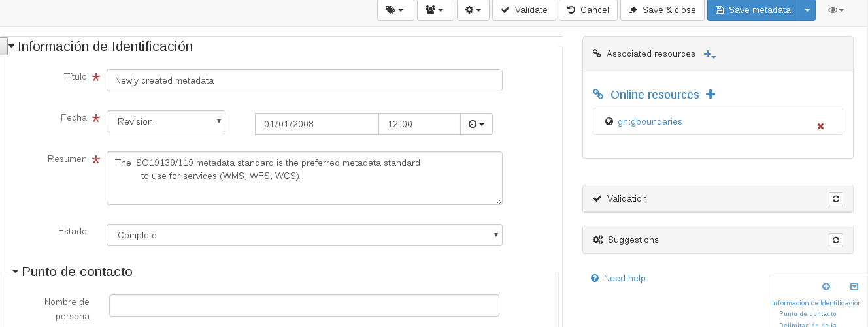Click the plus icon beside Online resources

click(710, 95)
